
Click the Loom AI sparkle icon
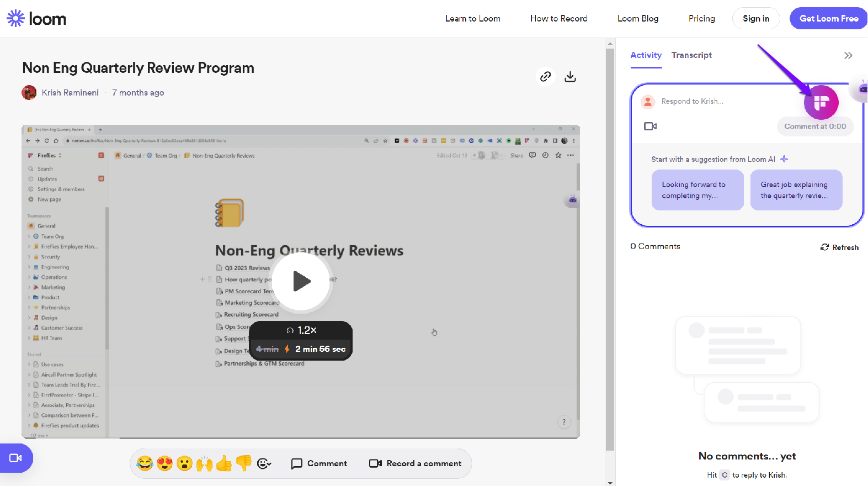pyautogui.click(x=784, y=159)
